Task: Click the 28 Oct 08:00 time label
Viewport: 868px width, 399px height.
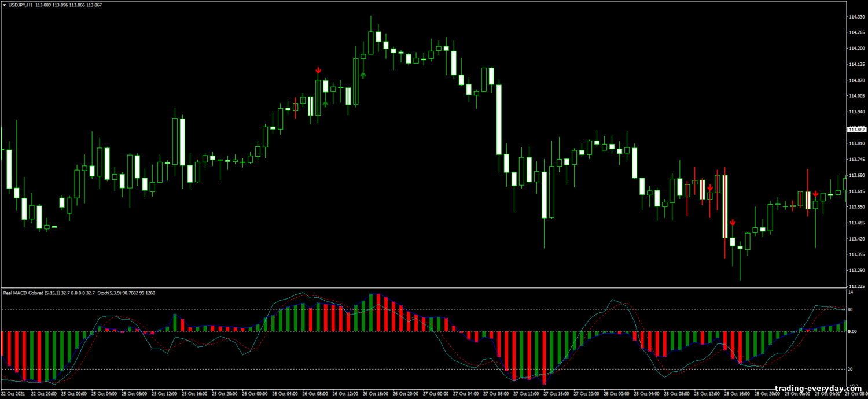Action: [675, 394]
